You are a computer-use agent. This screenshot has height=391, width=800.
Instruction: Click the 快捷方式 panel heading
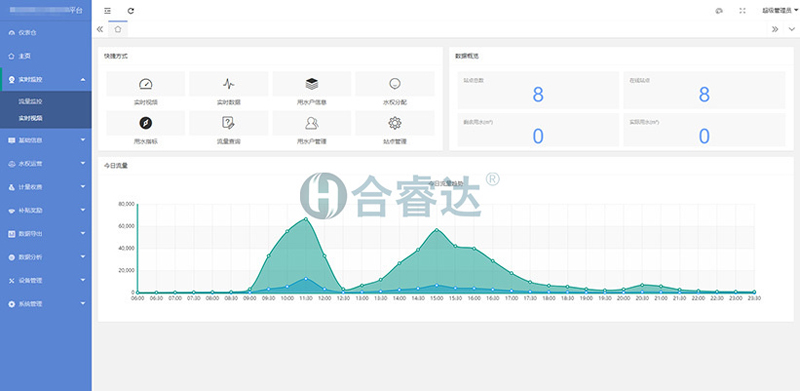116,56
